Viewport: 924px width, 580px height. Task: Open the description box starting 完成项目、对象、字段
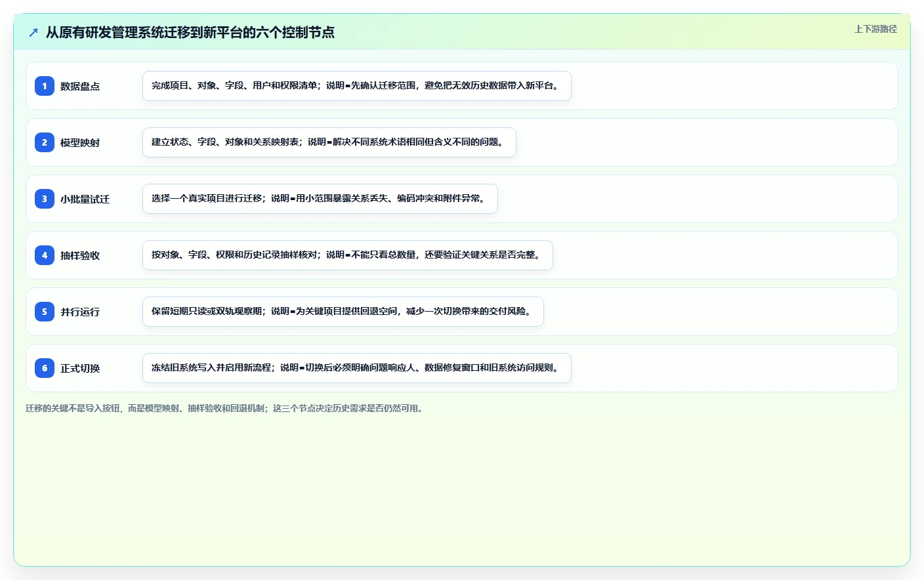click(x=357, y=86)
